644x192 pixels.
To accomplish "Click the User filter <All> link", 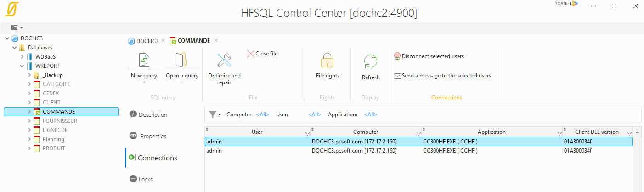I will point(315,115).
